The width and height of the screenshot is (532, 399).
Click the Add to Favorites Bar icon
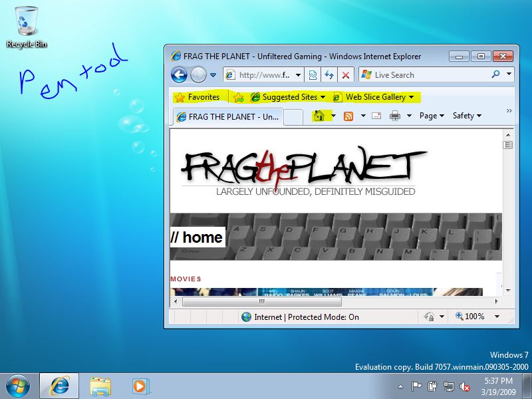(x=239, y=97)
